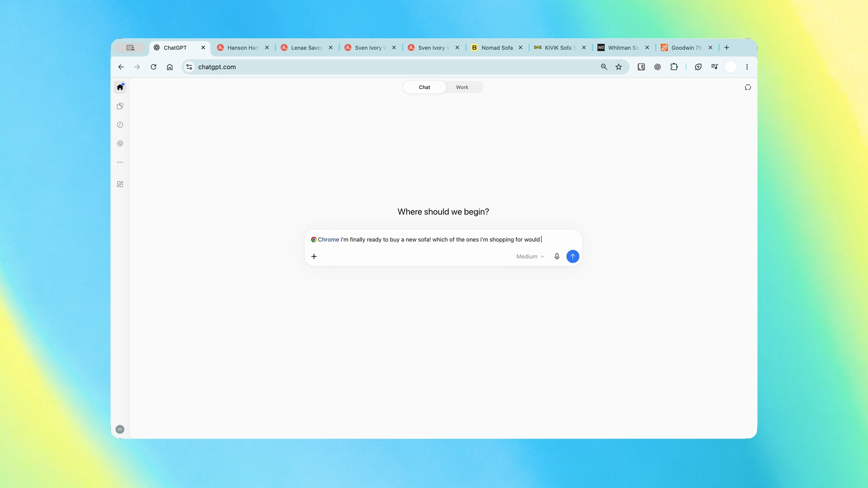Expand the Medium reasoning dropdown
This screenshot has width=868, height=488.
[x=530, y=256]
